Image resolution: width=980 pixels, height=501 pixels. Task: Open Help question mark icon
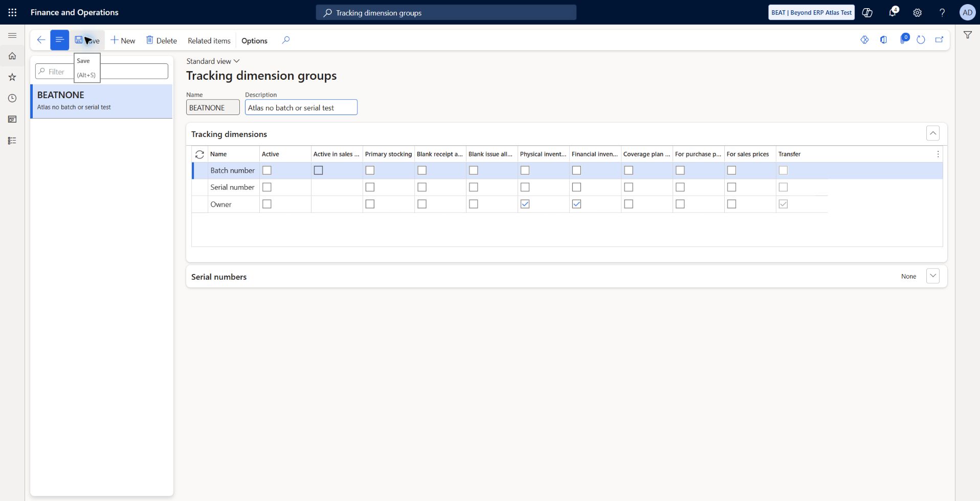tap(942, 12)
